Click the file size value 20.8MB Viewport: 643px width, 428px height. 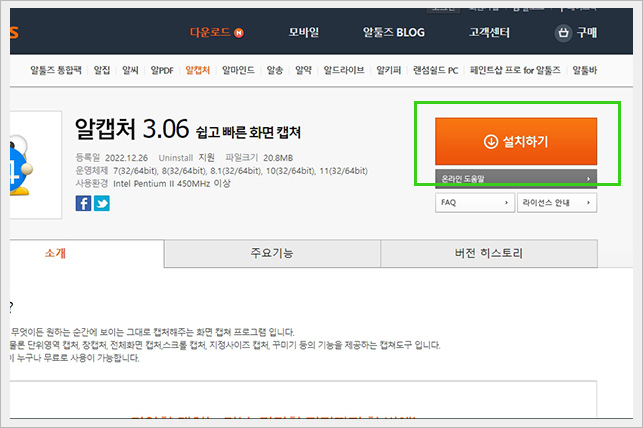point(278,158)
